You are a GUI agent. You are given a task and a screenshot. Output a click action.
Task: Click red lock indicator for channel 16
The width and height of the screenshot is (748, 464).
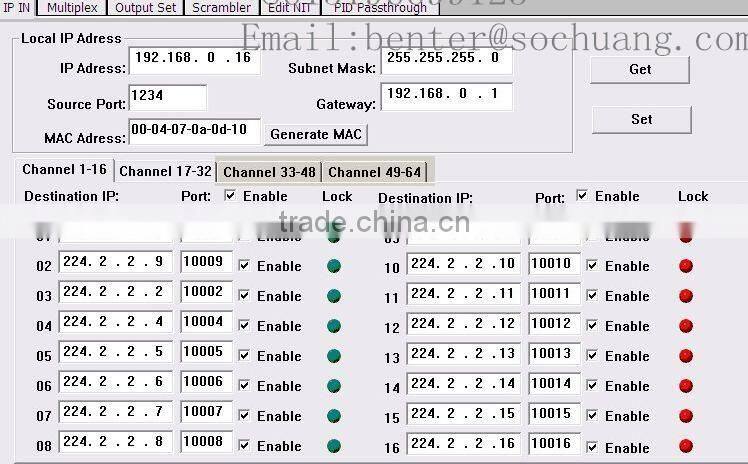(x=686, y=446)
